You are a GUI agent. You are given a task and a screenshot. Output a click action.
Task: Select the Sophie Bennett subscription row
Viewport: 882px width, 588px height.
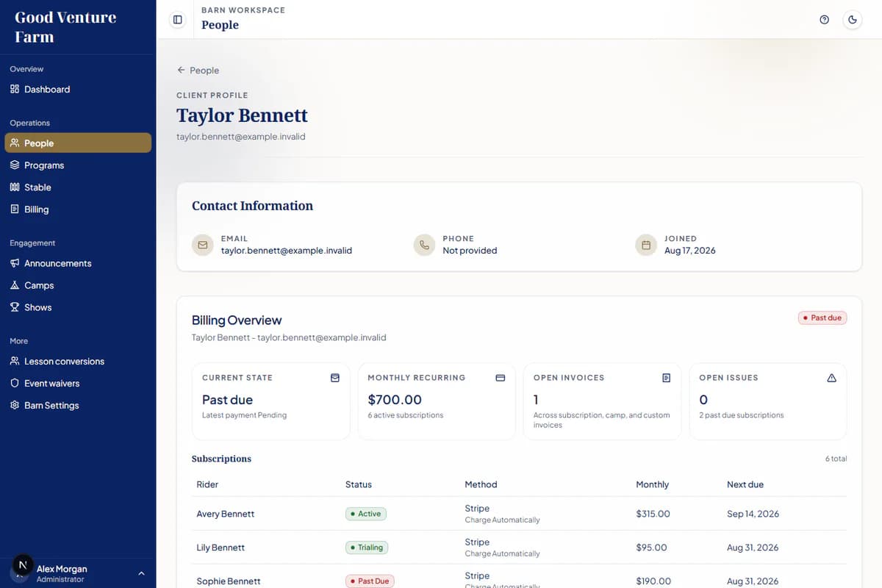point(519,578)
